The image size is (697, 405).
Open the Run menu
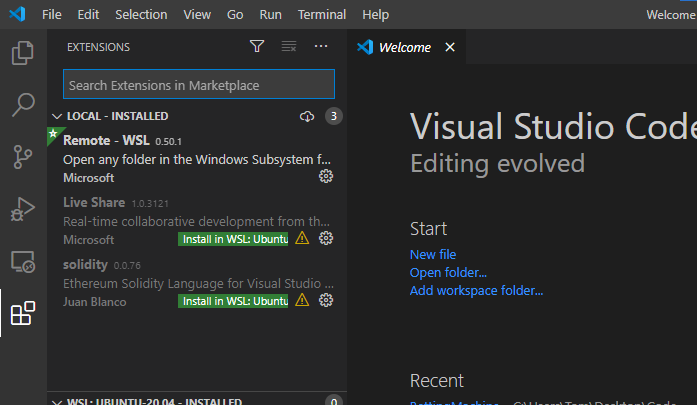(x=270, y=15)
